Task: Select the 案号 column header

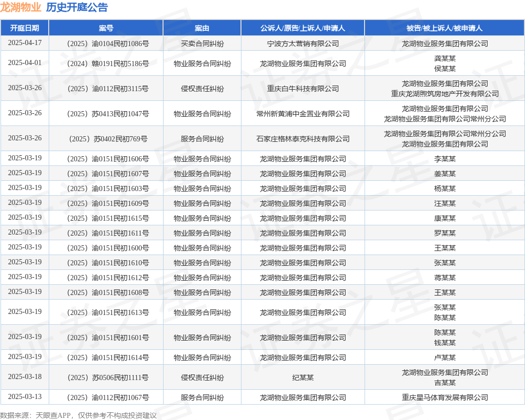Action: tap(106, 28)
